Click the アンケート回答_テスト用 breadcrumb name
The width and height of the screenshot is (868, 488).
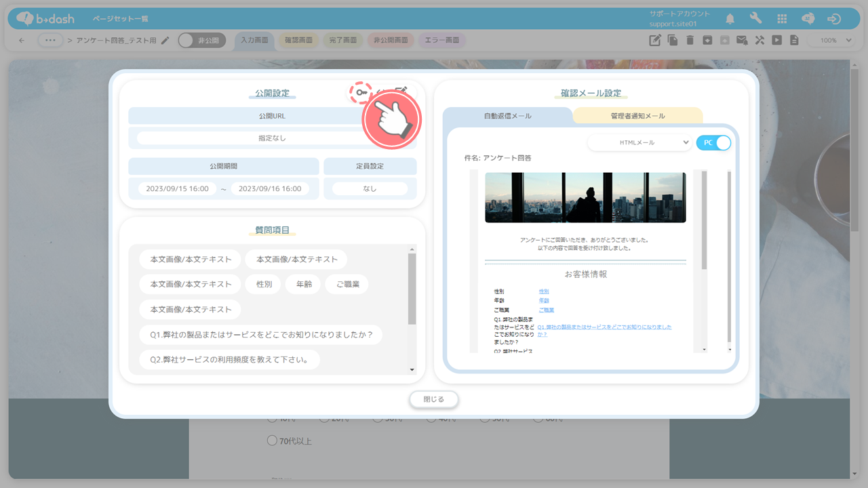click(x=117, y=41)
